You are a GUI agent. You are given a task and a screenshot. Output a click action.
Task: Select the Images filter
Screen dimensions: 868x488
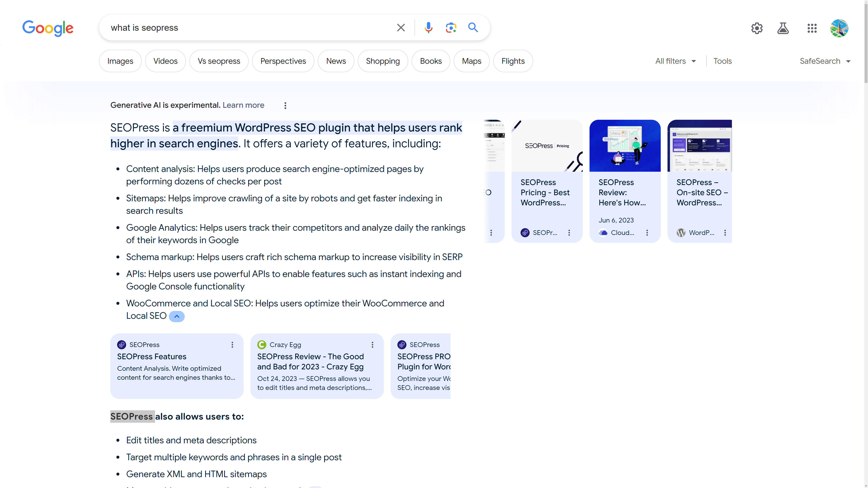coord(120,61)
